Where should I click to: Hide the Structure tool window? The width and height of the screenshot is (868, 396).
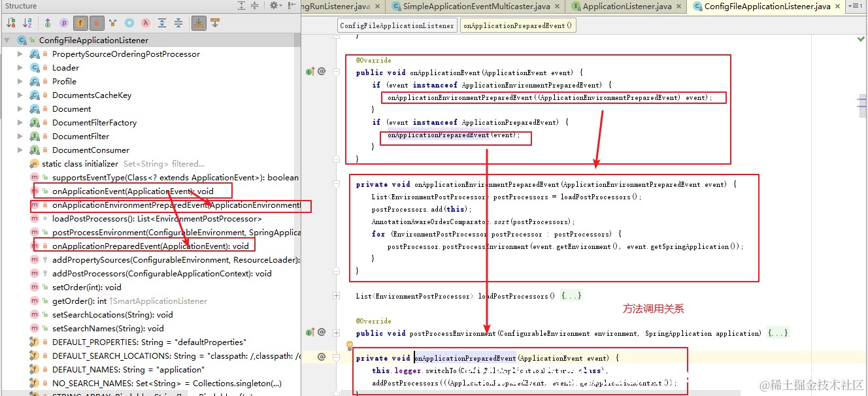291,6
